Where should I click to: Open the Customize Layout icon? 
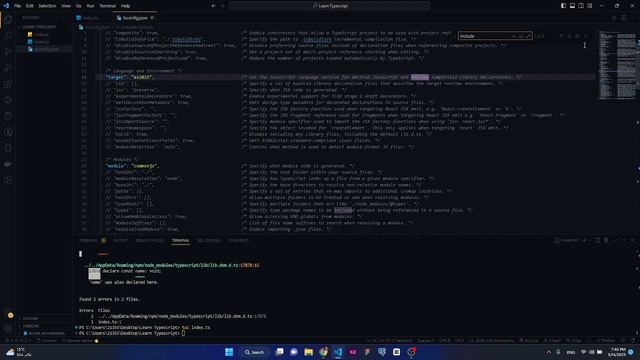coord(590,6)
